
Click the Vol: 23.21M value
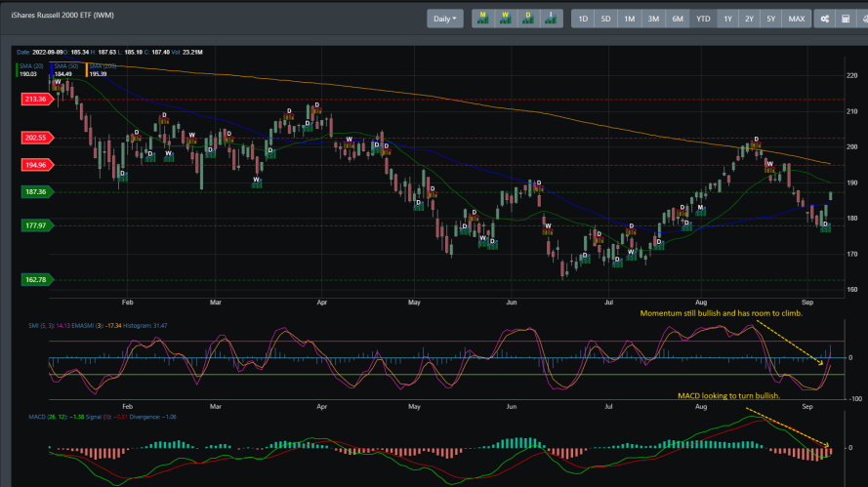pyautogui.click(x=187, y=53)
